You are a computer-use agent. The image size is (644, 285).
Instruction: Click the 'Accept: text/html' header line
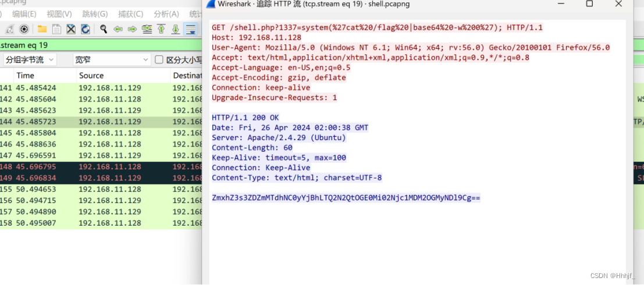[x=371, y=58]
